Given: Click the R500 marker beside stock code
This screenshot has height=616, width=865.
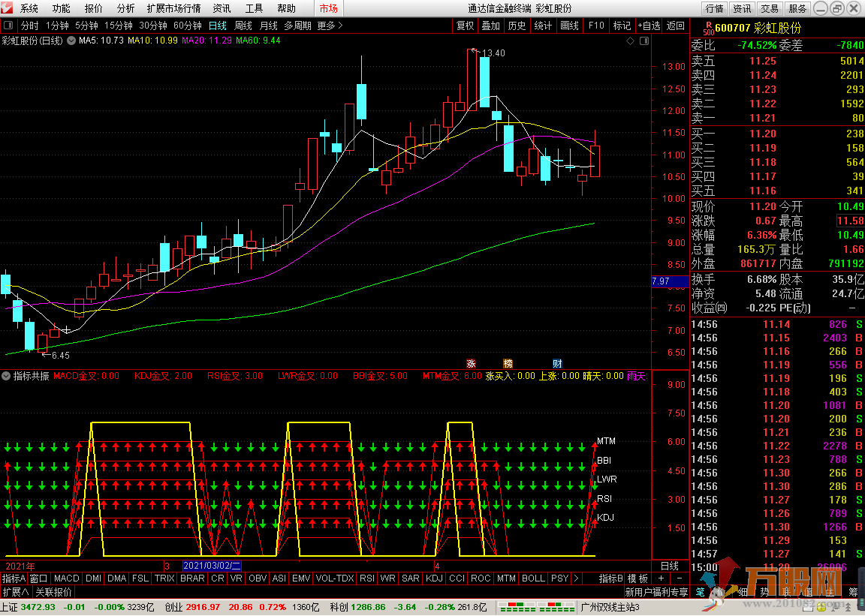Looking at the screenshot, I should coord(708,28).
